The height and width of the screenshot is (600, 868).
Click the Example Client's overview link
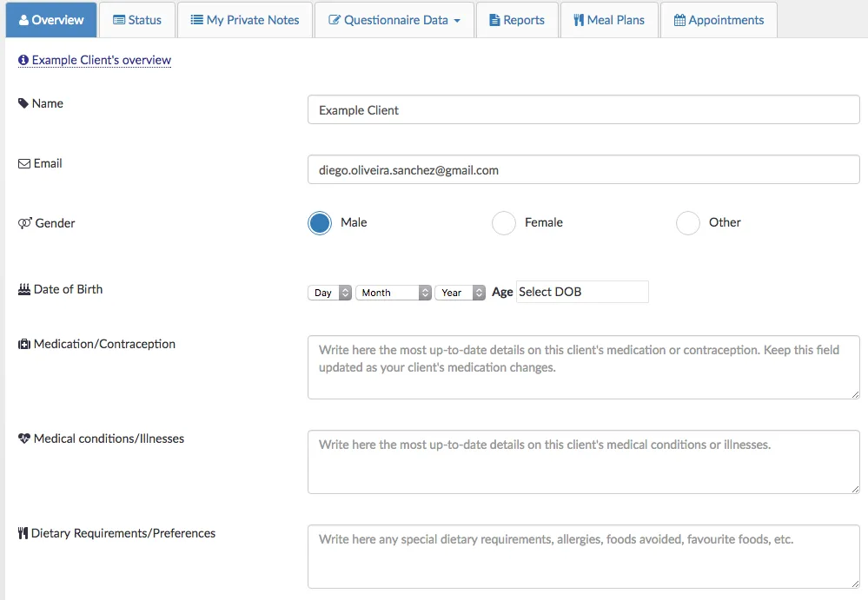(101, 61)
